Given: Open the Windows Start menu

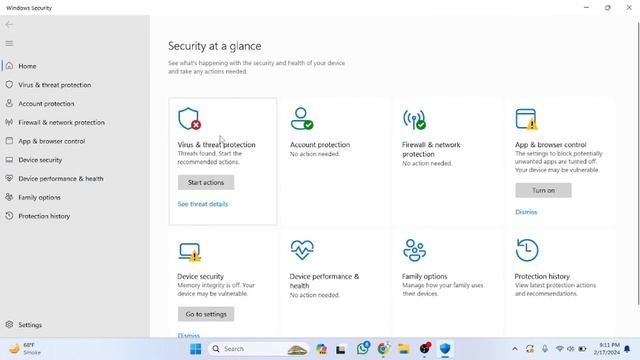Looking at the screenshot, I should coord(196,349).
